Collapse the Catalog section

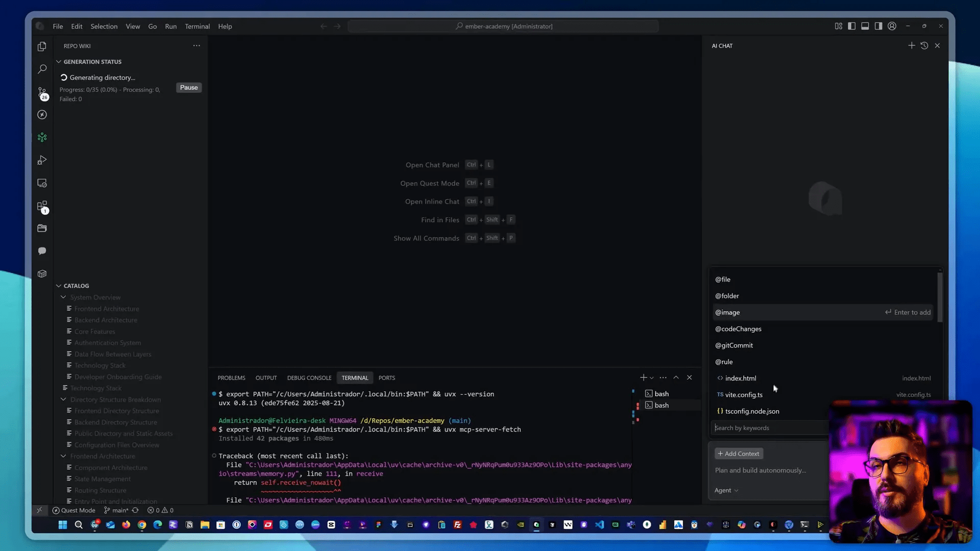coord(73,286)
